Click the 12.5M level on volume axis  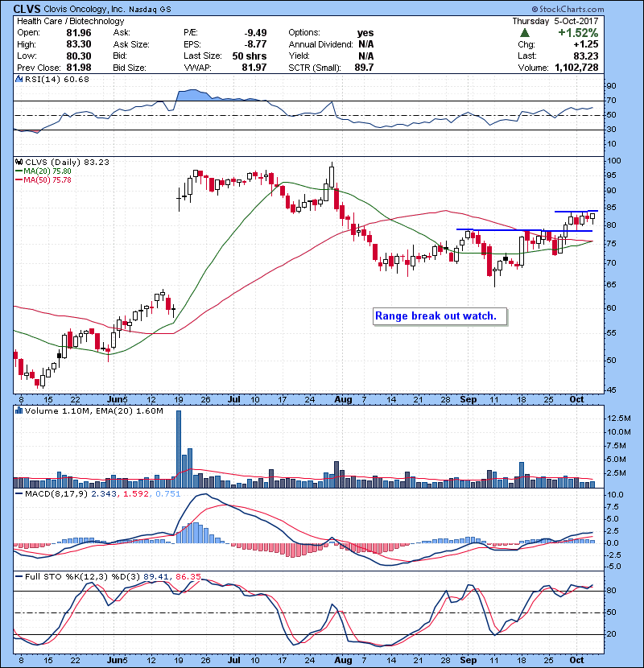618,418
